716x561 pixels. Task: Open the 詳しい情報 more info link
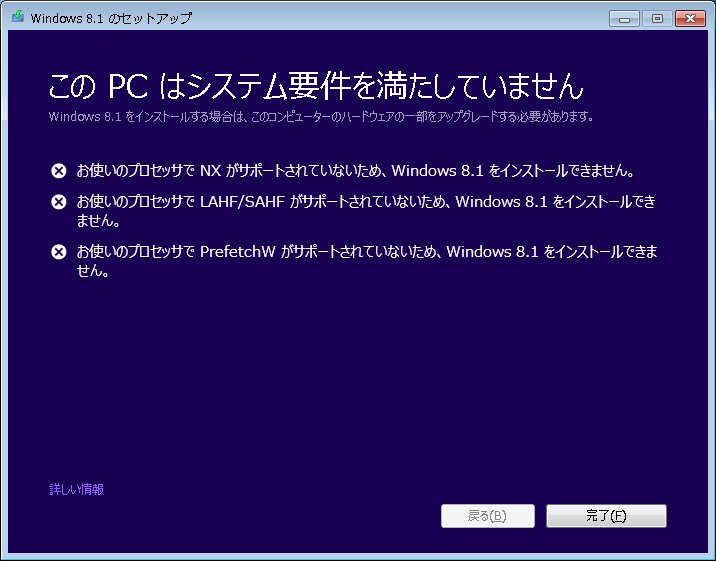(x=77, y=489)
